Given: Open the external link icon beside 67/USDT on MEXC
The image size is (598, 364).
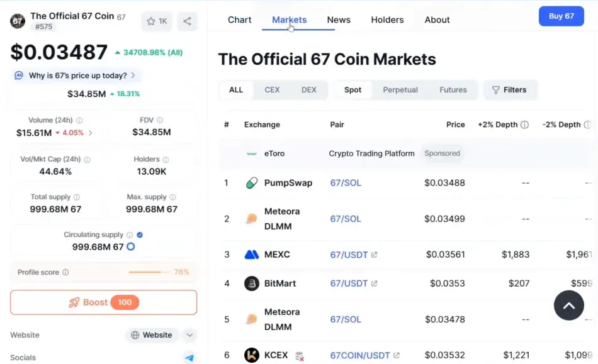Looking at the screenshot, I should click(375, 255).
